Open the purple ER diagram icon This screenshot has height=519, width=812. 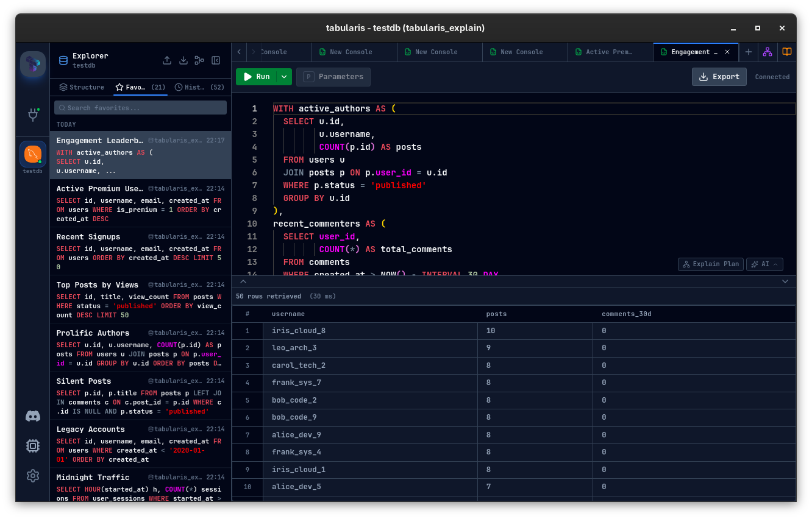click(x=767, y=52)
